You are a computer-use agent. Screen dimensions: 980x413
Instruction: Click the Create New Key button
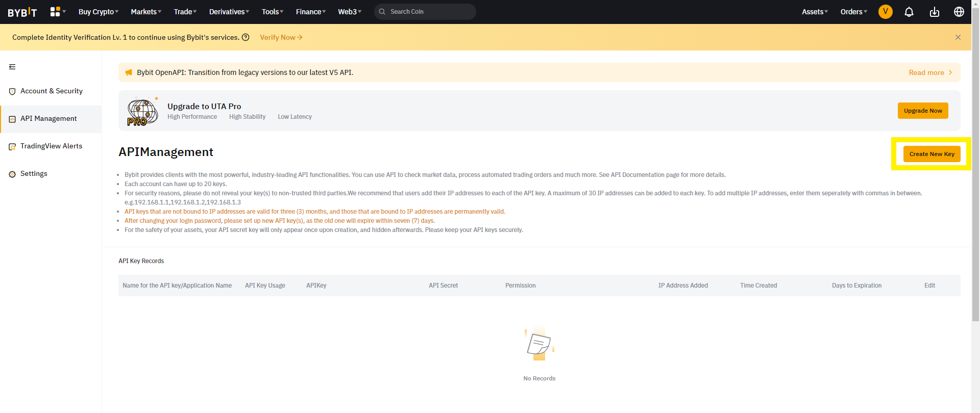(x=932, y=154)
